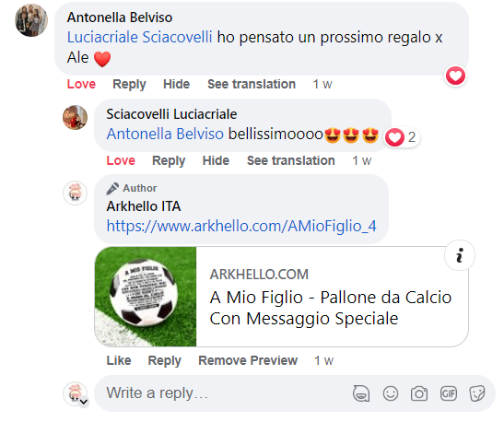Viewport: 504px width, 422px height.
Task: See translation of Antonella Belviso's comment
Action: pyautogui.click(x=252, y=84)
